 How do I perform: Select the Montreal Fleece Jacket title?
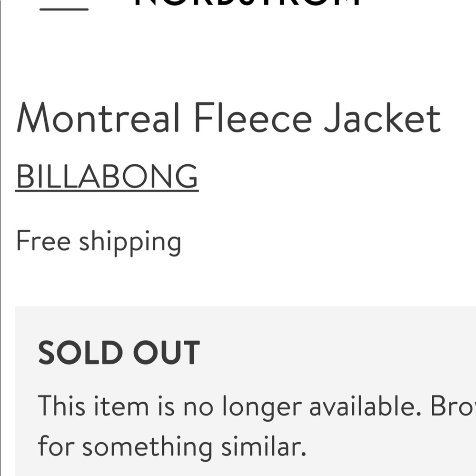228,119
